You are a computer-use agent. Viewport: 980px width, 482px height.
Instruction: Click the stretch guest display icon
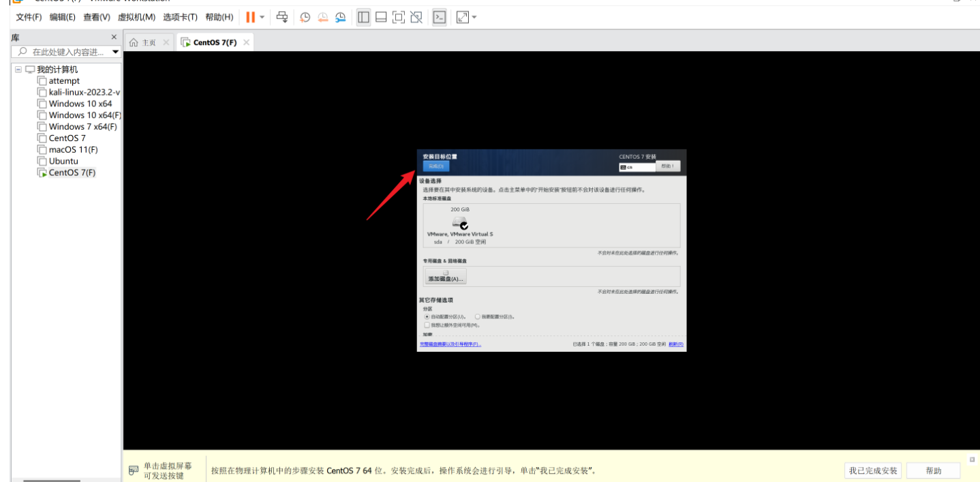click(463, 17)
